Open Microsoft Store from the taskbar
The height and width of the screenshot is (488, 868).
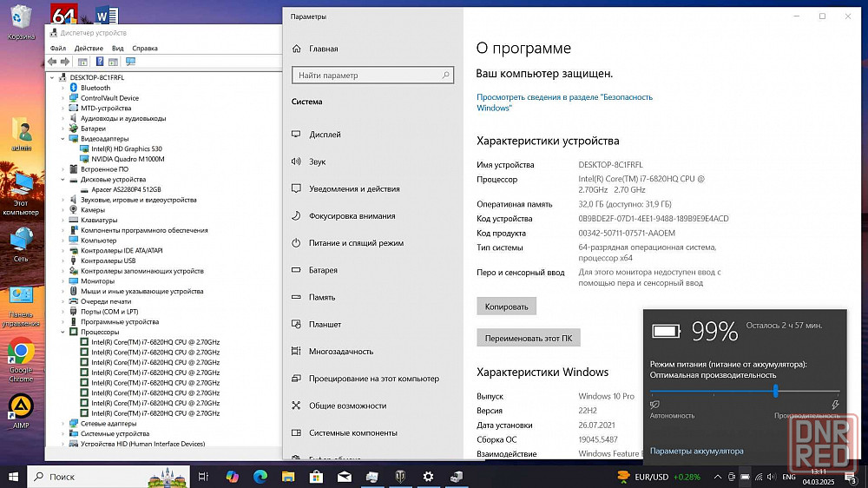(x=316, y=477)
